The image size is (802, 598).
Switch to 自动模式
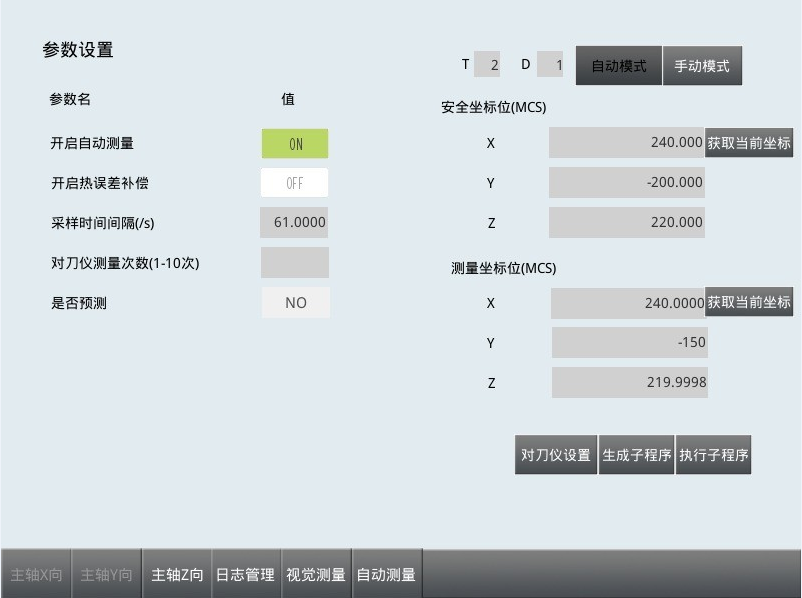618,66
